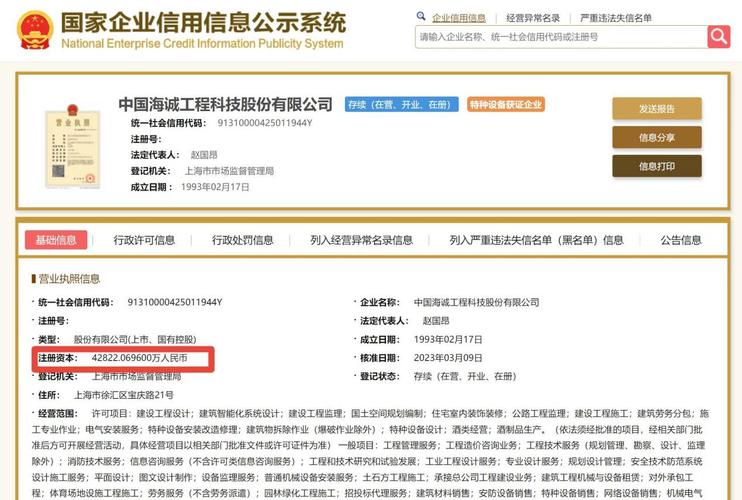Switch to the 行政许可信息 tab
This screenshot has height=500, width=742.
click(x=144, y=240)
